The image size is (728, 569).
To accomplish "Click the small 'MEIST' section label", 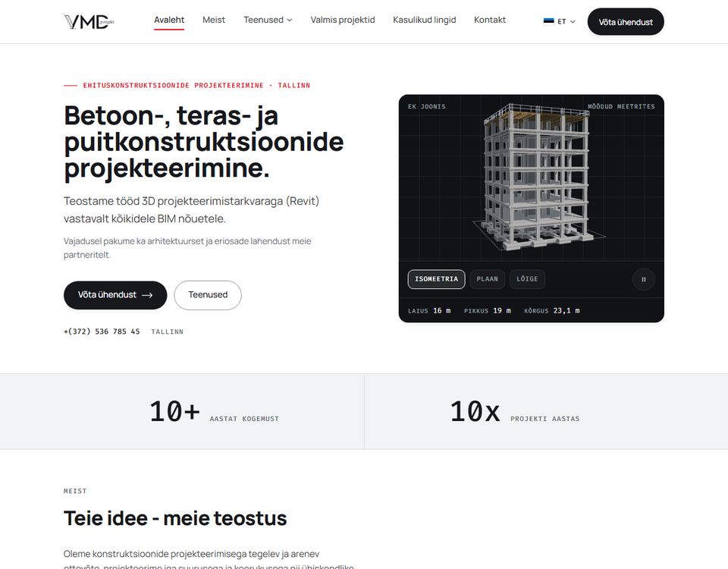I will (75, 491).
